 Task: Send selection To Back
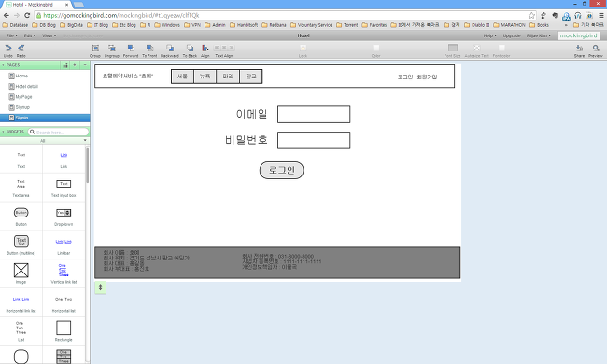click(190, 48)
